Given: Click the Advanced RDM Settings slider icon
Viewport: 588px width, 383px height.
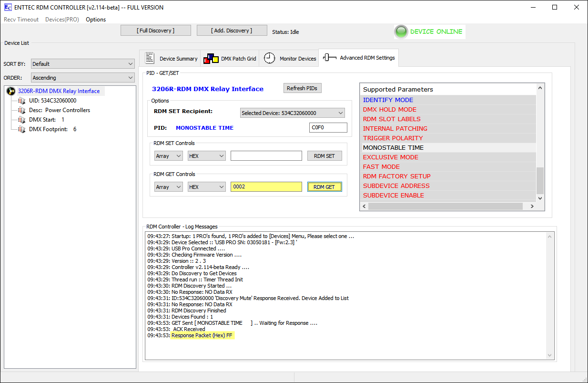Looking at the screenshot, I should tap(330, 58).
